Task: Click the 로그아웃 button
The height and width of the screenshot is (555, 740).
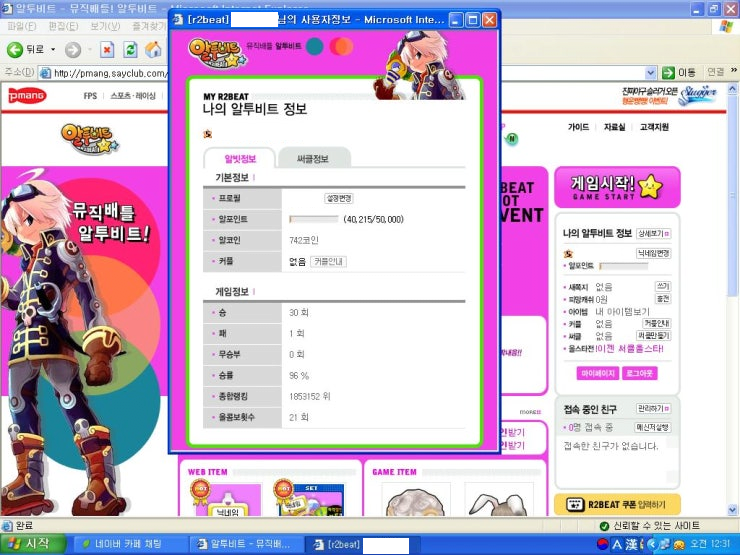Action: (639, 373)
